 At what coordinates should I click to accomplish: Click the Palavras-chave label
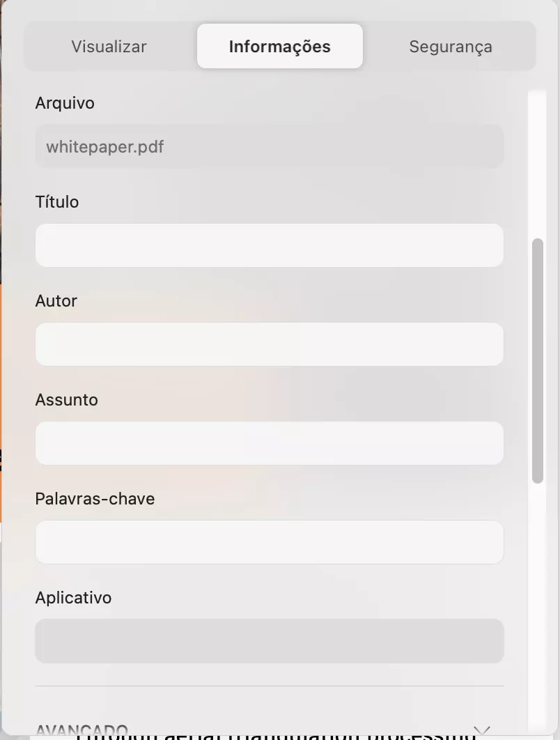[x=95, y=499]
